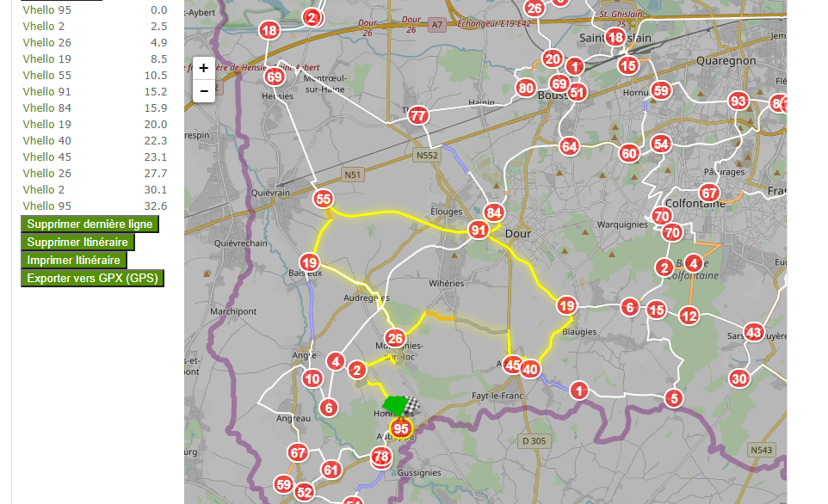Click the checkered finish flag
The image size is (828, 504).
(413, 405)
